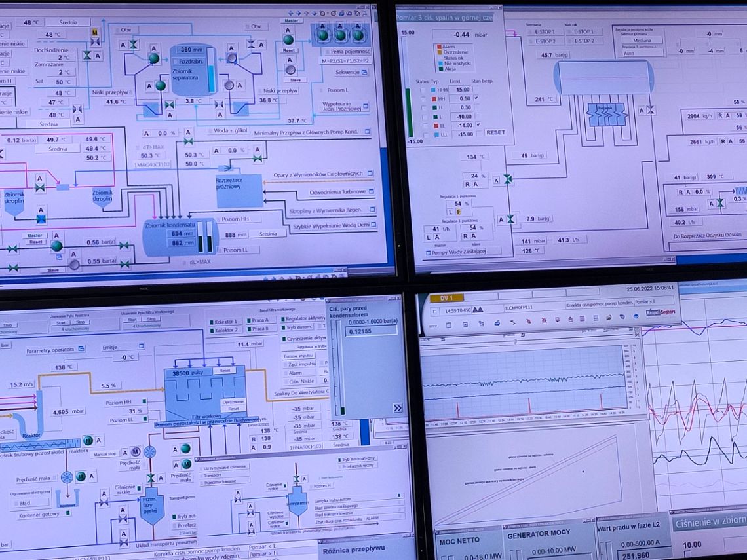The height and width of the screenshot is (560, 747).
Task: Toggle the Rozdrabn. checkbox in separator tank
Action: (x=177, y=62)
